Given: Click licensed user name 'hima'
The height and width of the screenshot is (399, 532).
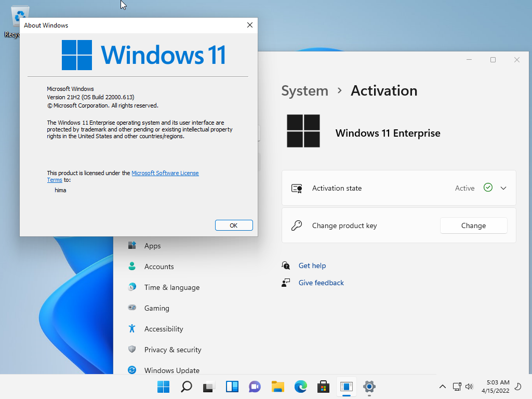Looking at the screenshot, I should (x=60, y=190).
